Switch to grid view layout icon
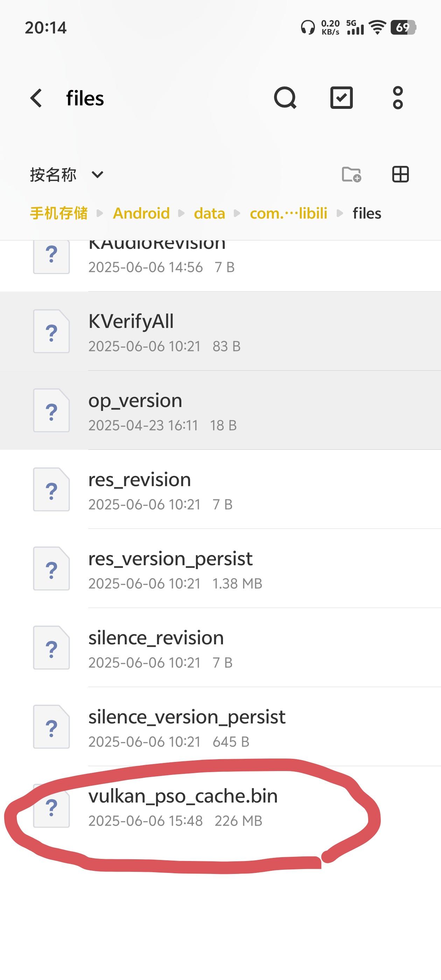 tap(400, 175)
